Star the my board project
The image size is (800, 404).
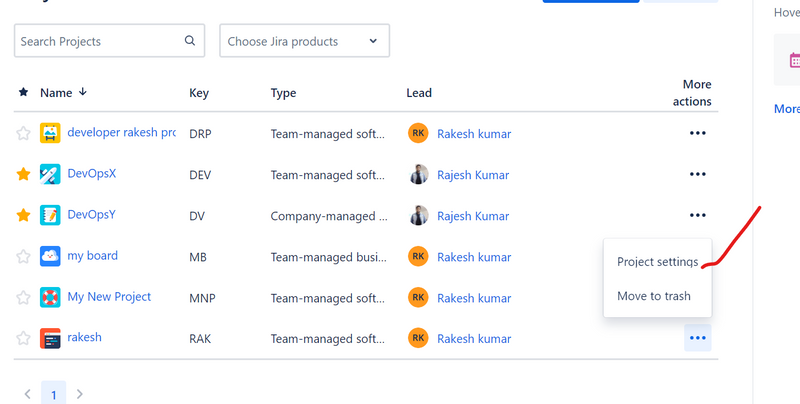click(x=23, y=256)
